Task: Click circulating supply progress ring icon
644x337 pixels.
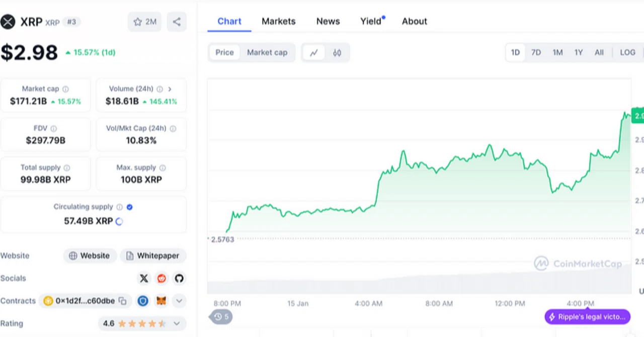Action: (x=119, y=221)
